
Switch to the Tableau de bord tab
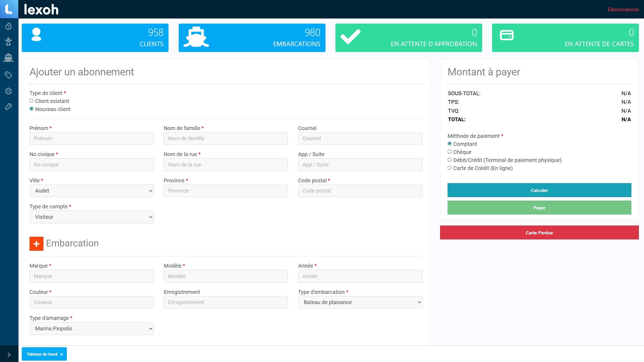42,354
